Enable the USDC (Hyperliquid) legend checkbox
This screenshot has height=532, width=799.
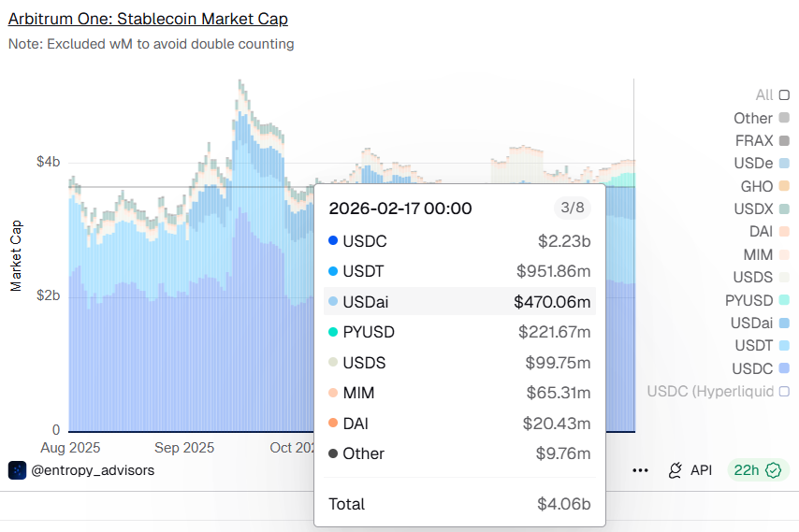pyautogui.click(x=784, y=391)
